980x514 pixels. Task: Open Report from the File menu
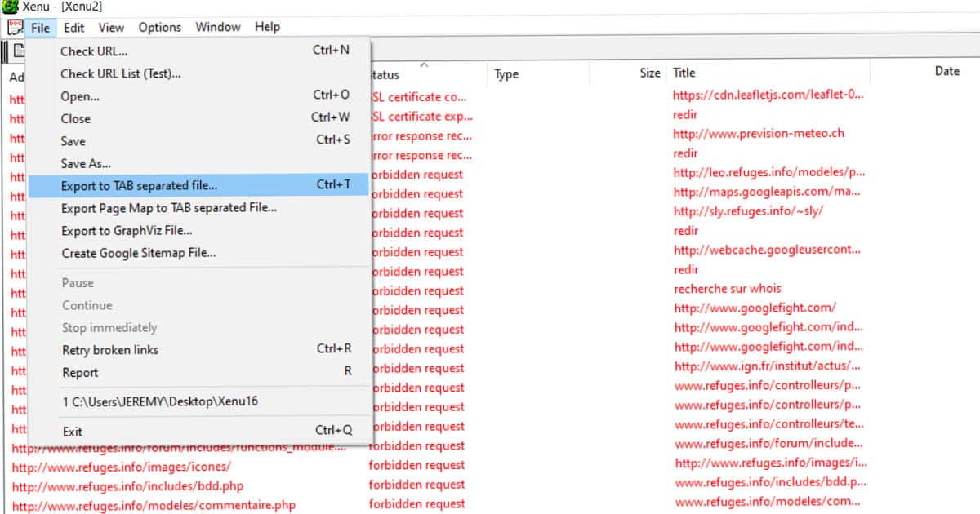pos(200,372)
